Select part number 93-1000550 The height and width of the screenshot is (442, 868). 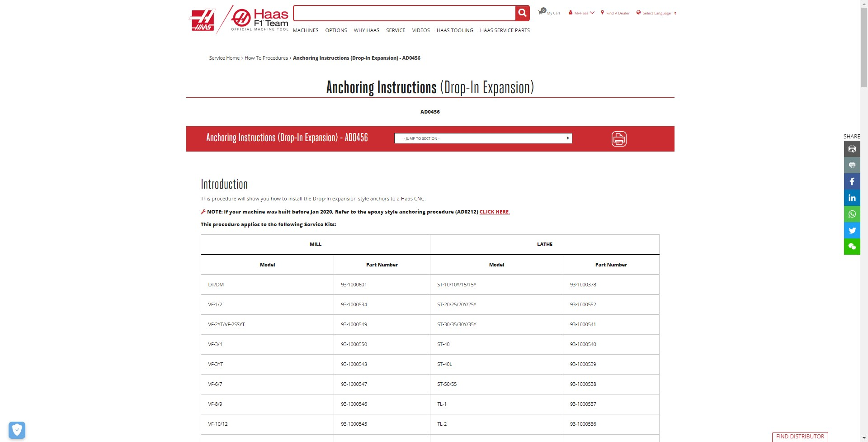382,344
